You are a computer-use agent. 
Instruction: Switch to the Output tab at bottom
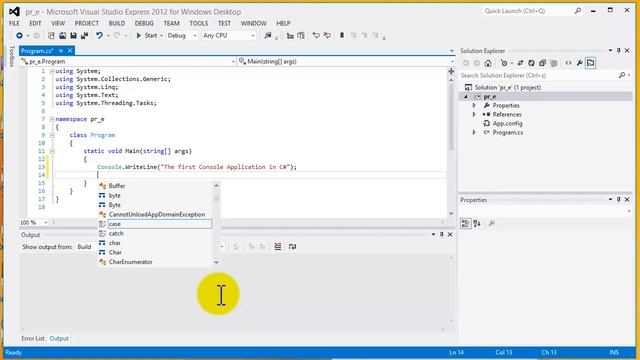[x=59, y=338]
